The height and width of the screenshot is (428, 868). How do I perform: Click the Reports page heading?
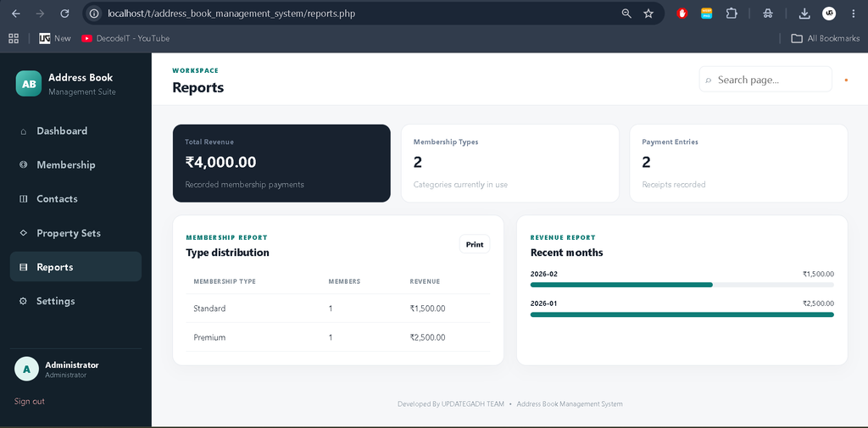(198, 87)
